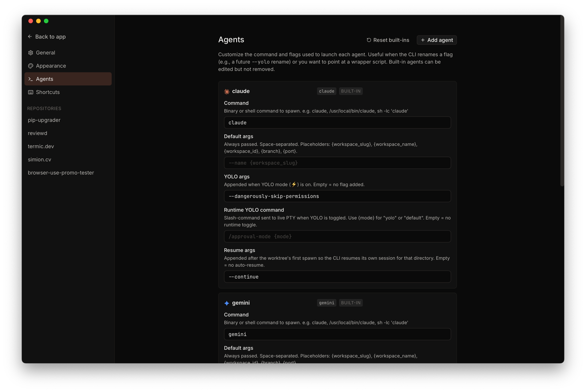
Task: Click the gemini agent name heading
Action: coord(241,303)
